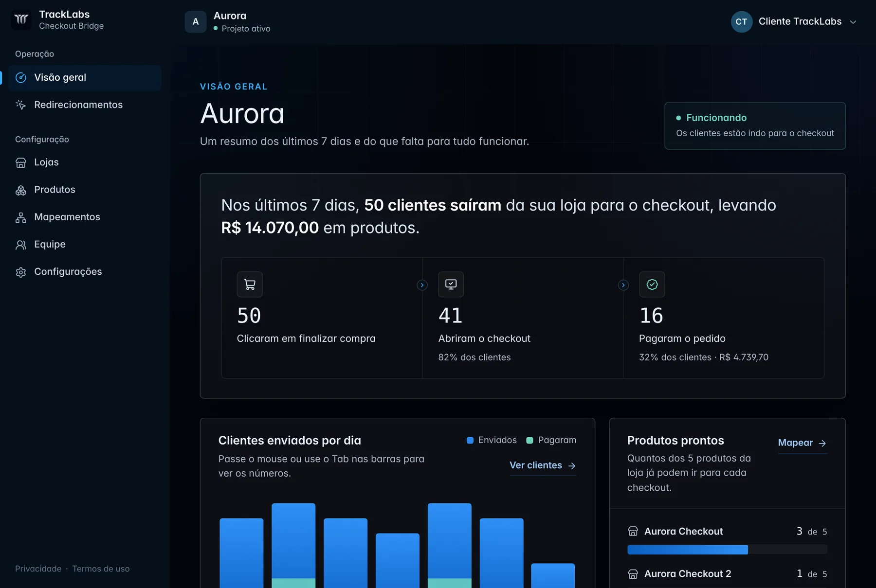Click the verified check icon above 16
The width and height of the screenshot is (876, 588).
click(x=652, y=285)
